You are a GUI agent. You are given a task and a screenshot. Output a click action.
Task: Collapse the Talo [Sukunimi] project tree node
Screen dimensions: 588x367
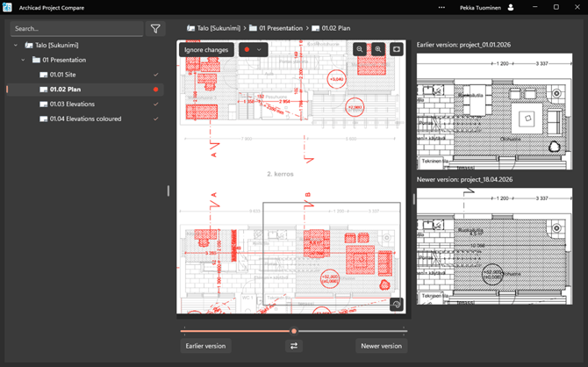point(16,45)
